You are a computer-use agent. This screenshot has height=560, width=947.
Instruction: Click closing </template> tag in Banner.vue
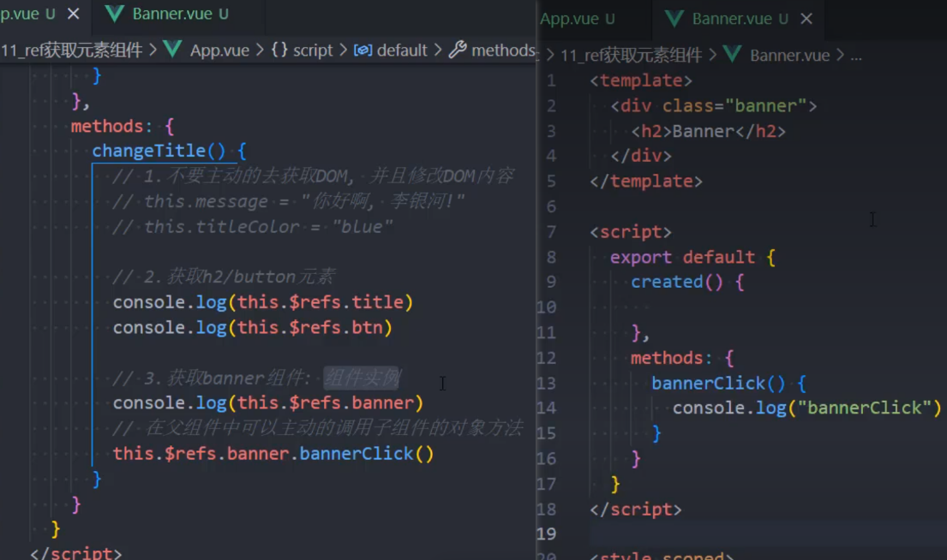(x=646, y=182)
